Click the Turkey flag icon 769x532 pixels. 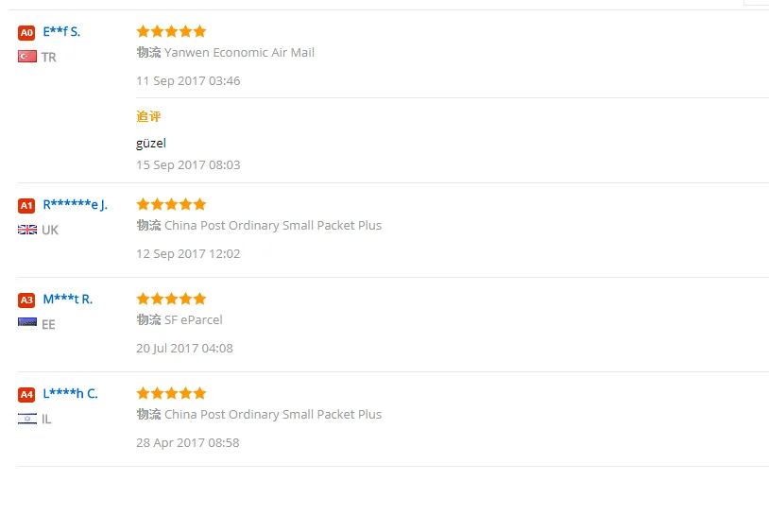pyautogui.click(x=27, y=57)
